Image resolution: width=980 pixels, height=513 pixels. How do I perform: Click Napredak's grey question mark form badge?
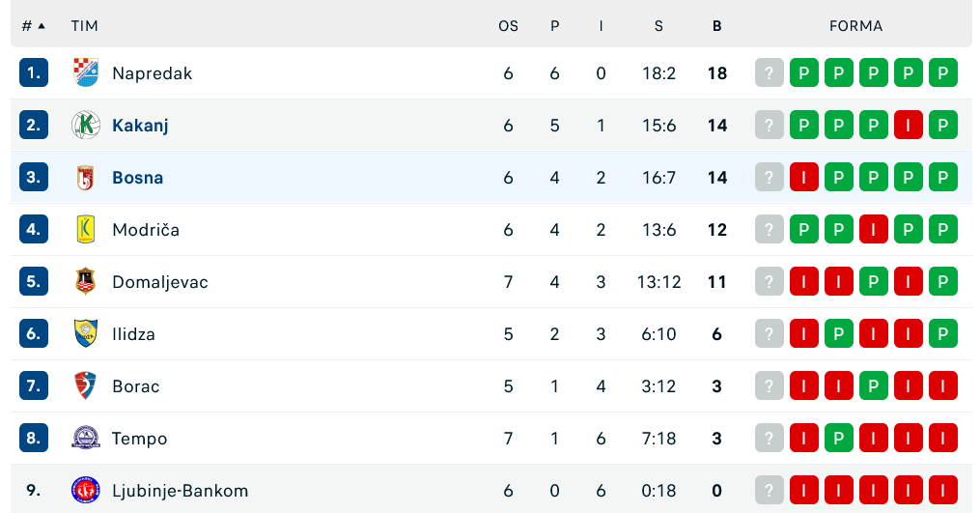pyautogui.click(x=769, y=72)
